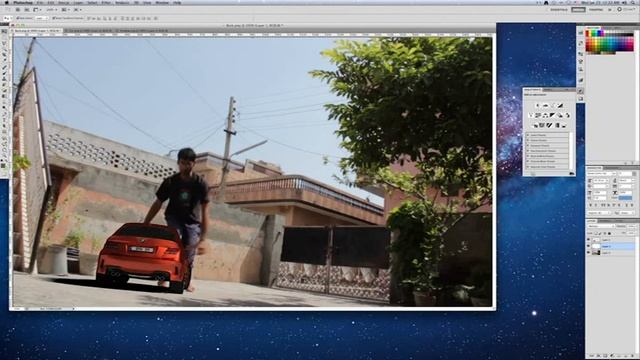This screenshot has height=360, width=640.
Task: Add a Levels adjustment layer
Action: pos(545,105)
